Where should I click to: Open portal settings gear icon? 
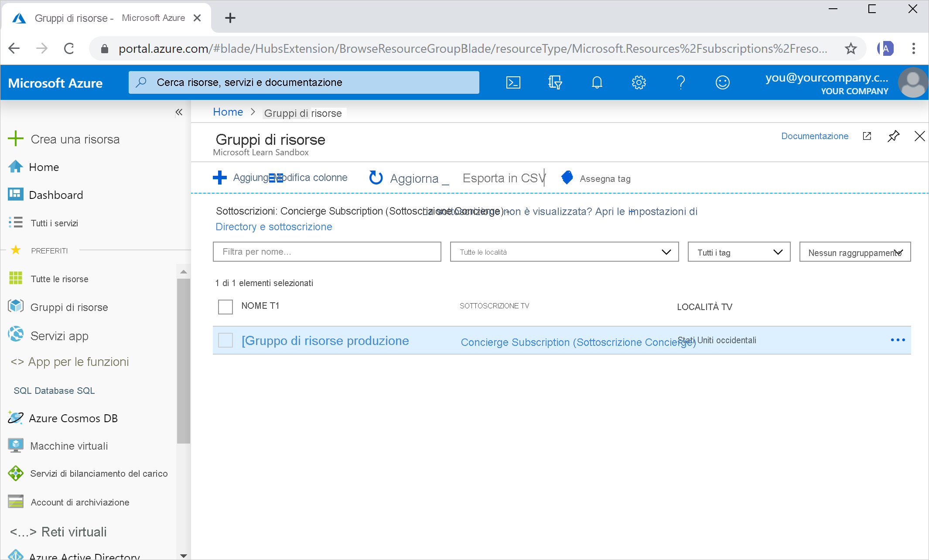point(639,82)
